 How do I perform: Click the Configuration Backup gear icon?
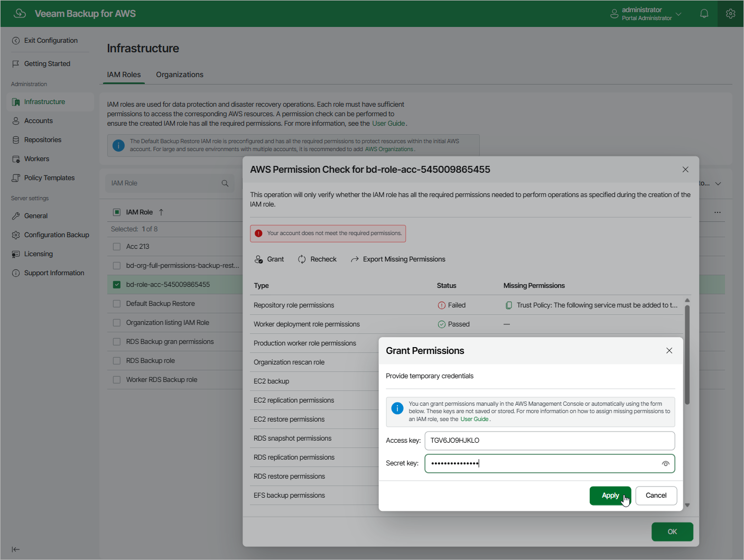click(x=16, y=235)
